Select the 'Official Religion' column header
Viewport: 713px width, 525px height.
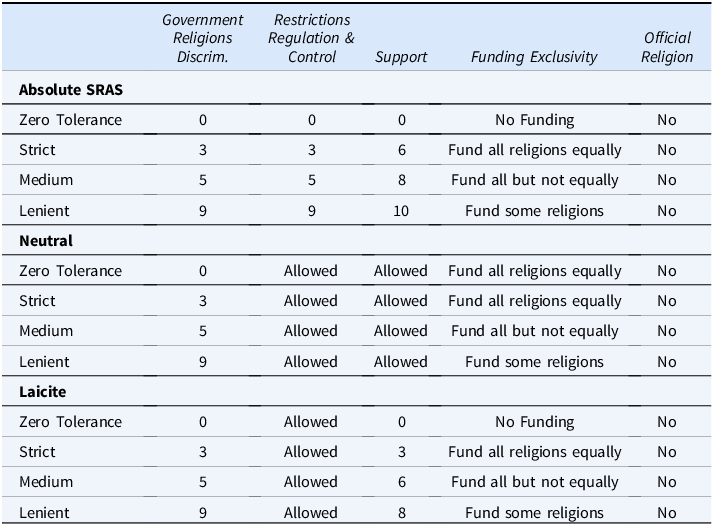[x=667, y=48]
